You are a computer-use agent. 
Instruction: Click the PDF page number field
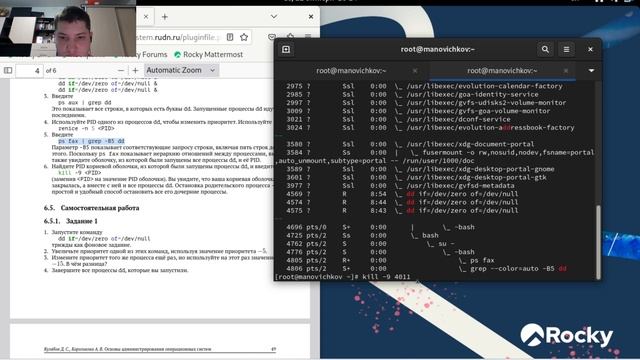coord(29,71)
